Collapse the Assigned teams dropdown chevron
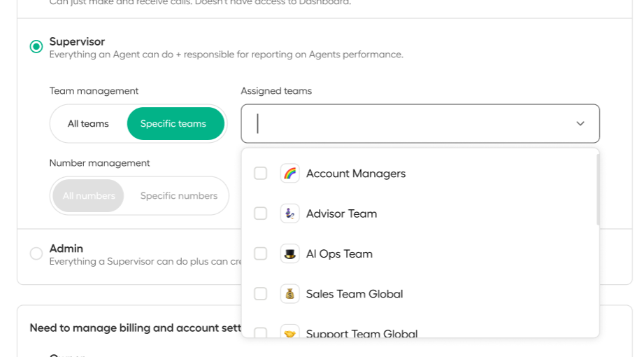Image resolution: width=644 pixels, height=357 pixels. pos(580,123)
